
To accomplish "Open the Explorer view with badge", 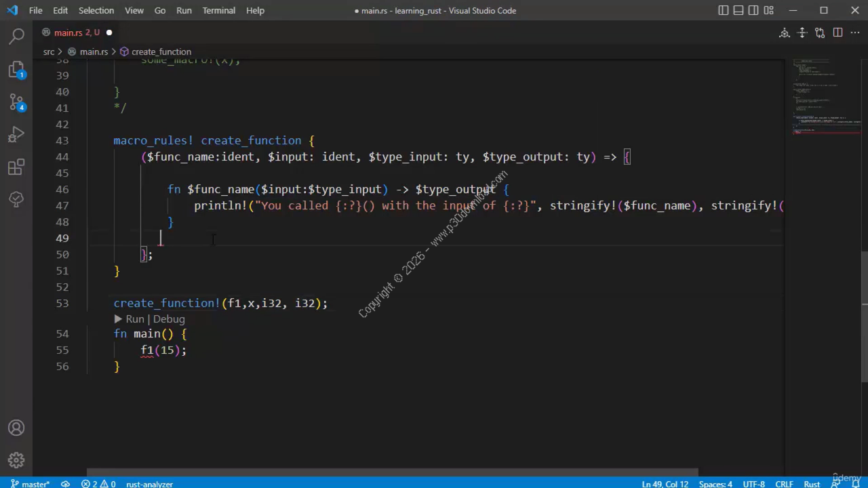I will 16,70.
